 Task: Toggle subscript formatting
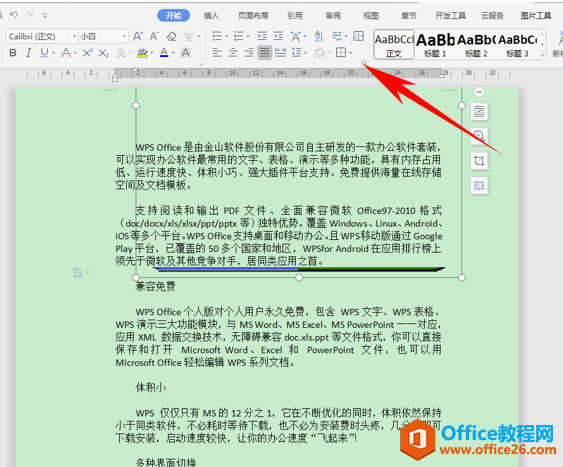coord(103,53)
